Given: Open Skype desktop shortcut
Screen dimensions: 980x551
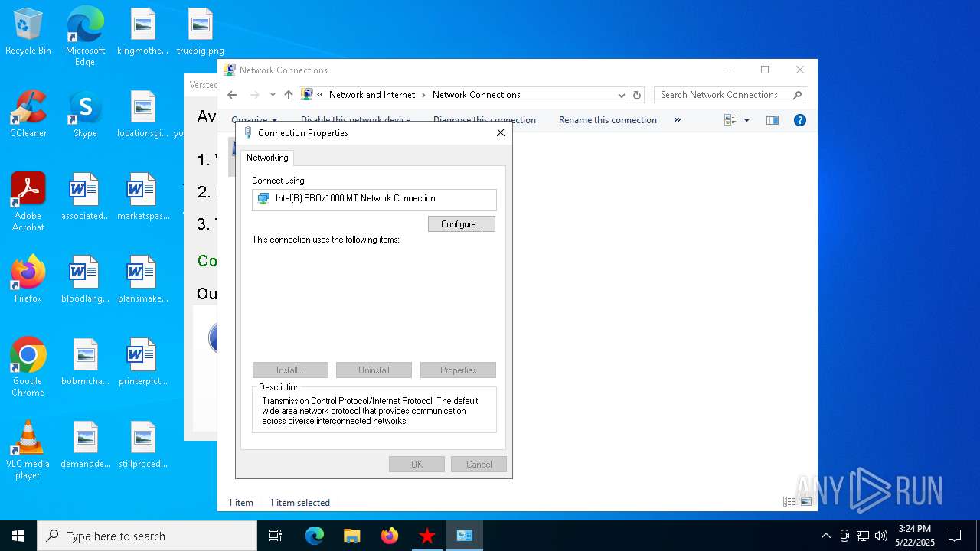Looking at the screenshot, I should 85,115.
